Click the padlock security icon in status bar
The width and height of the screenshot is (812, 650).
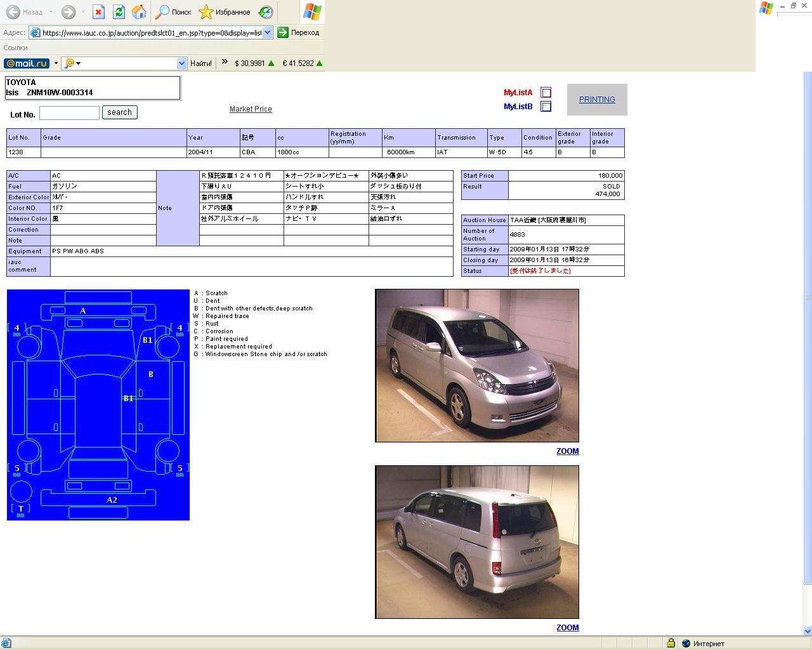click(671, 643)
